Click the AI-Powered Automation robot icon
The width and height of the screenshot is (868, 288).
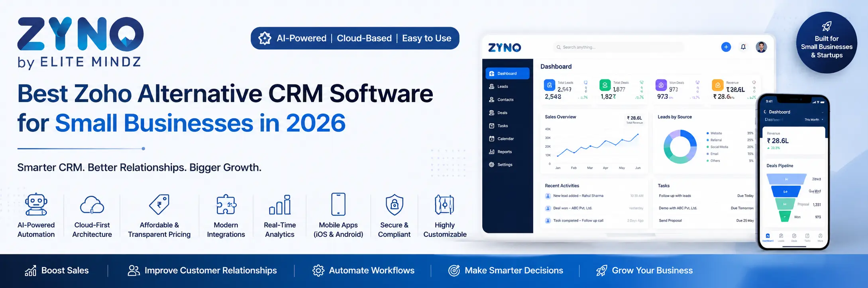[36, 205]
